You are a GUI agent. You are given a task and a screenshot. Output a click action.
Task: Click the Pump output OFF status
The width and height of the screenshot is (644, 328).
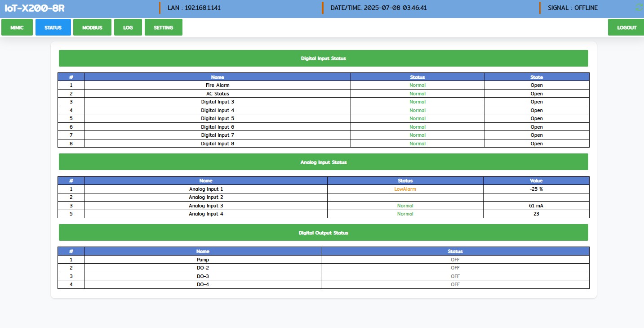(455, 260)
